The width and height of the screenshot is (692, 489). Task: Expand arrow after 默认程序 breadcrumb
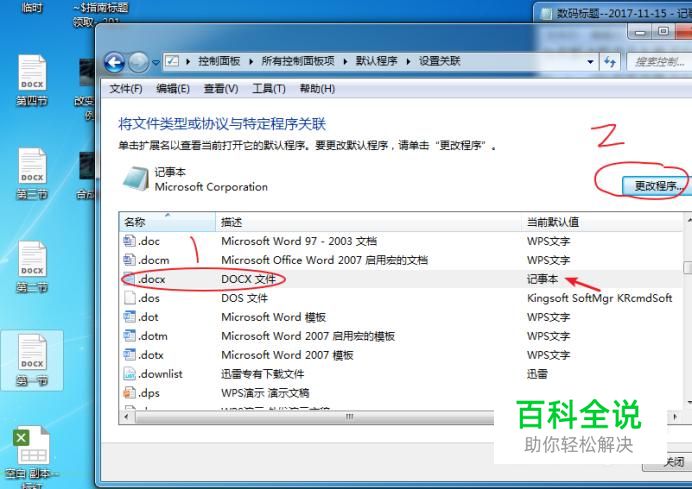coord(408,61)
